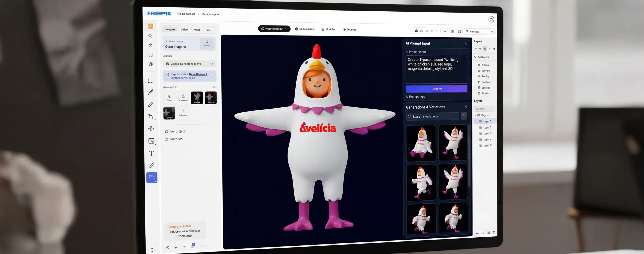
Task: Collapse the Sagins folder in layers tree
Action: coord(475,115)
